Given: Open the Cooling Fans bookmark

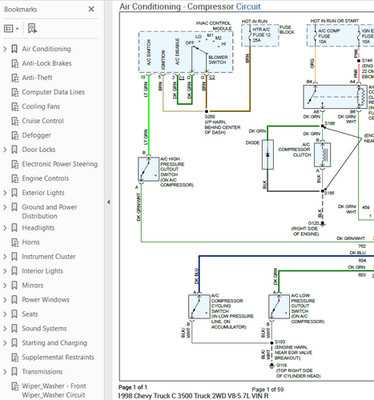Looking at the screenshot, I should (x=41, y=107).
